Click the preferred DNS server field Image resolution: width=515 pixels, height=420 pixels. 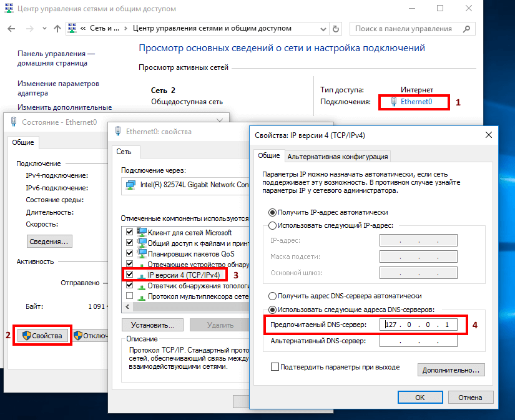click(x=418, y=325)
